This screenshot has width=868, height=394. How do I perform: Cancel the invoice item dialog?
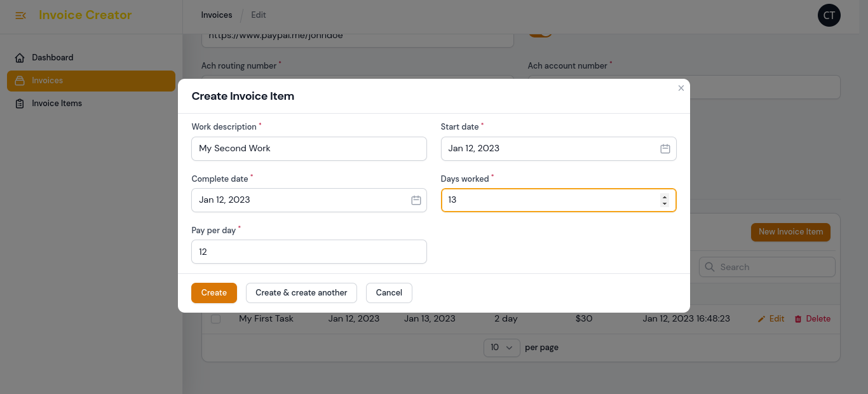389,293
